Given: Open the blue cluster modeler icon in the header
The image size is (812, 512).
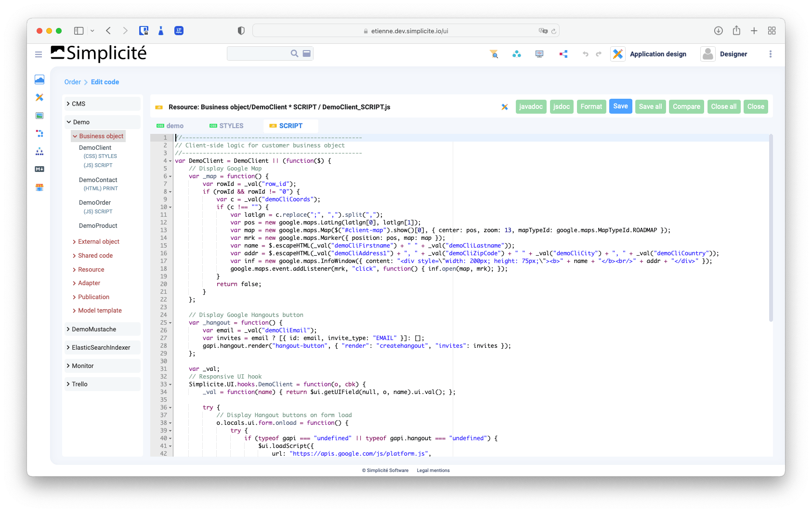Looking at the screenshot, I should pyautogui.click(x=517, y=54).
